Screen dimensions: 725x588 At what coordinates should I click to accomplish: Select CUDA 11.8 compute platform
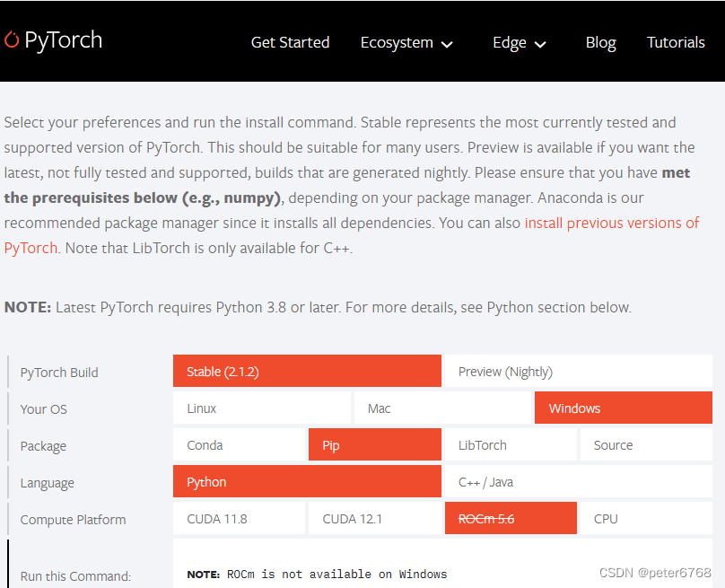click(239, 518)
